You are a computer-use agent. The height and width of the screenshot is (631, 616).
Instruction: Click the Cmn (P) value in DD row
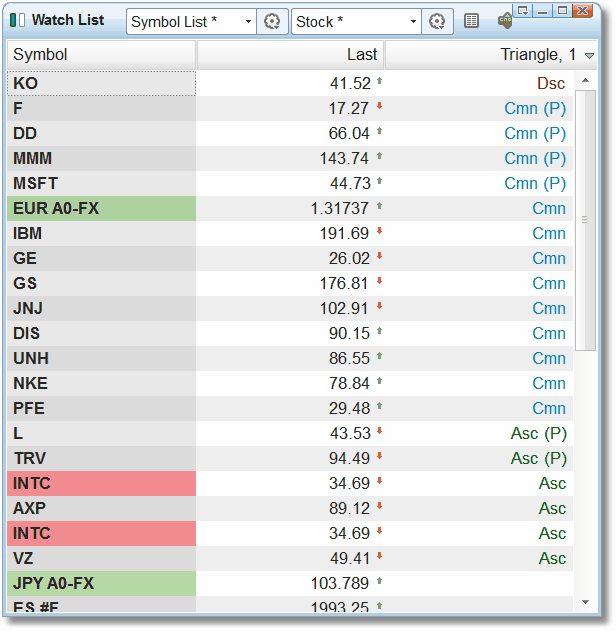536,134
